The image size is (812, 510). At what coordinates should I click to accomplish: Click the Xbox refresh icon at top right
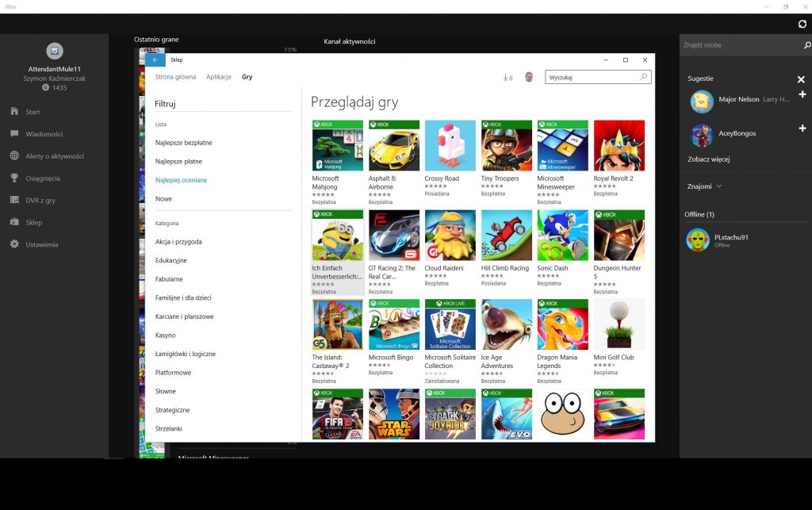click(x=802, y=24)
